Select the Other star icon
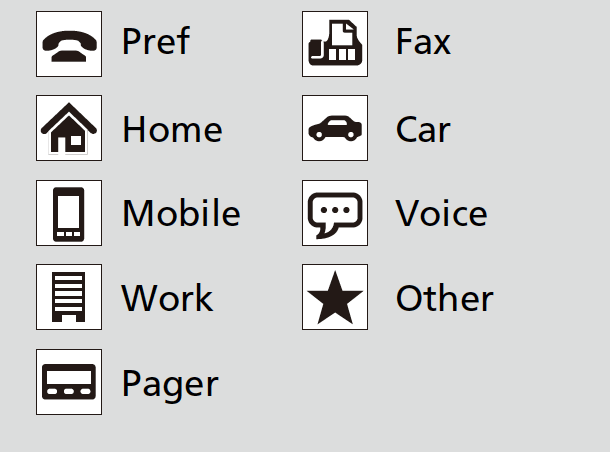This screenshot has width=610, height=452. 335,297
